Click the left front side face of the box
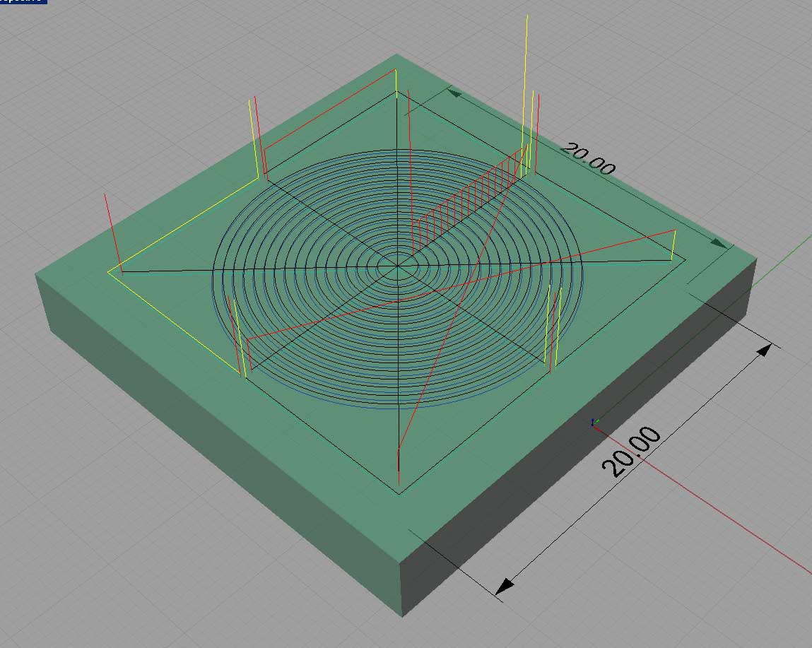The height and width of the screenshot is (648, 812). pyautogui.click(x=212, y=438)
